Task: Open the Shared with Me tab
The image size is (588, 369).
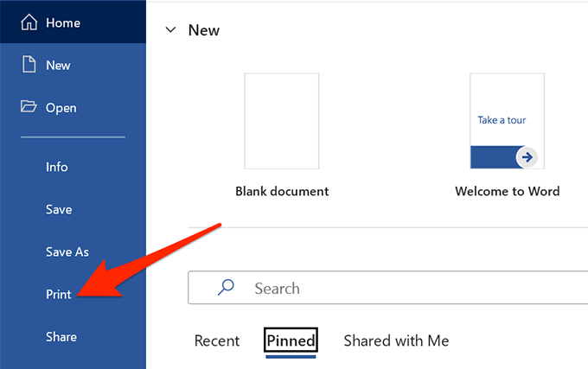Action: point(396,340)
